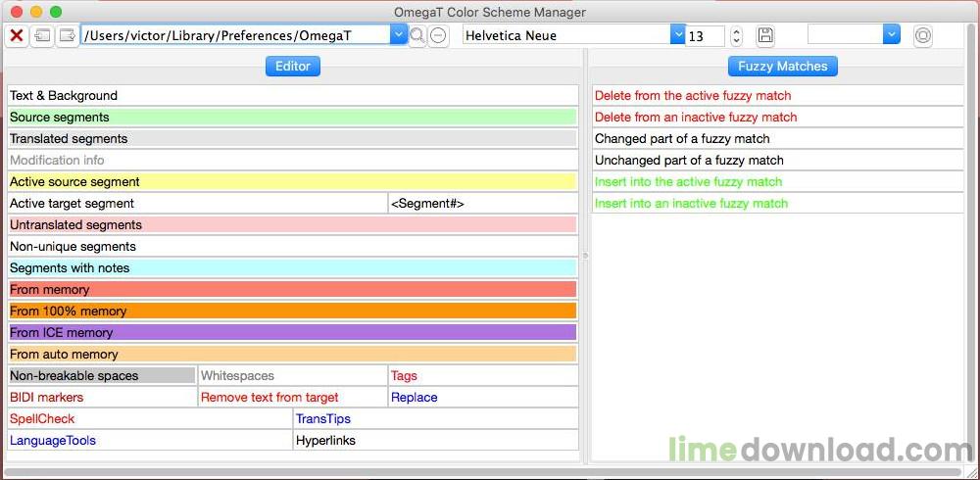The image size is (980, 480).
Task: Click the red X icon in toolbar
Action: [17, 35]
